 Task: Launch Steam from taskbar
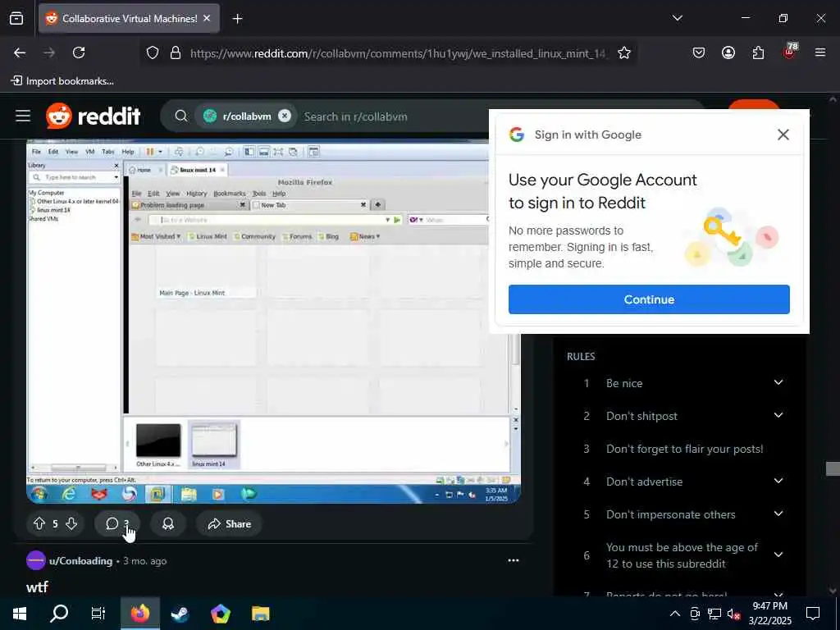pyautogui.click(x=180, y=614)
